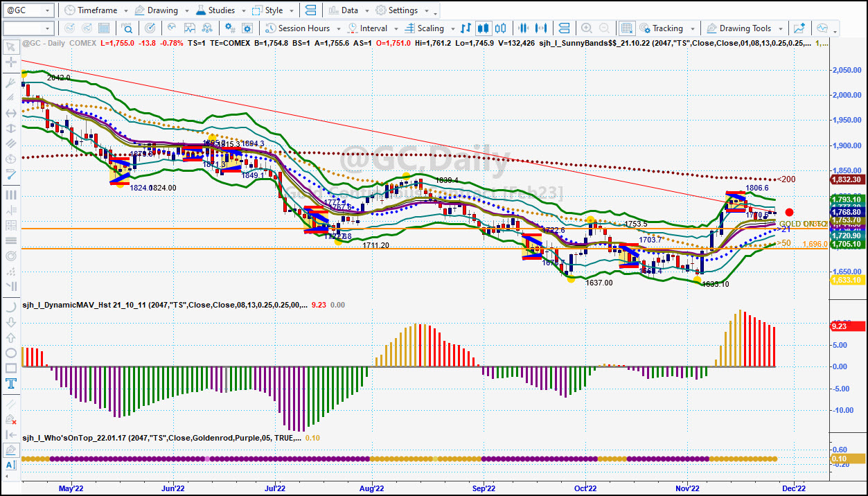Select the crosshair cursor tool
Viewport: 868px width, 496px height.
pos(10,63)
